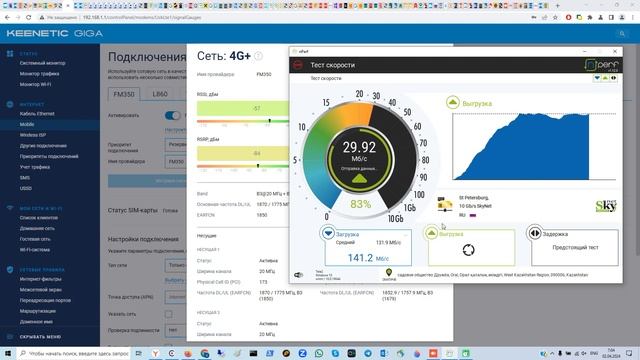Open Доменное имя in sidebar
Screen dimensions: 640x360
[36, 322]
